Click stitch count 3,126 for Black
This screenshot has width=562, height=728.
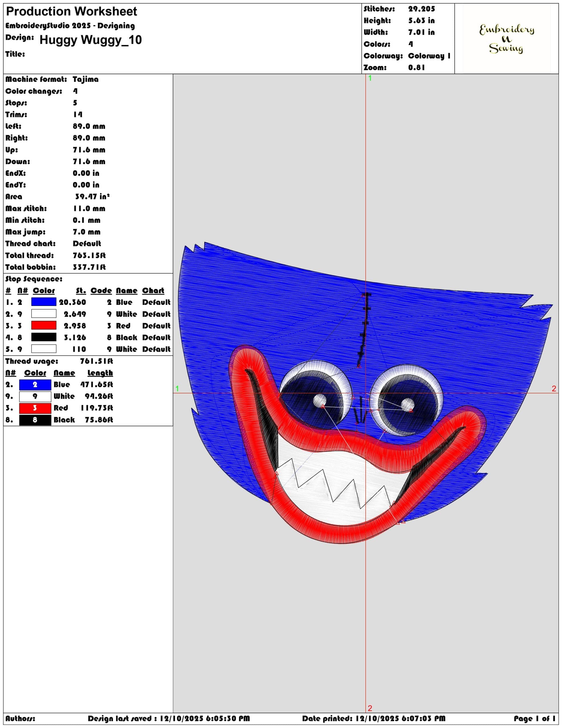pyautogui.click(x=75, y=337)
